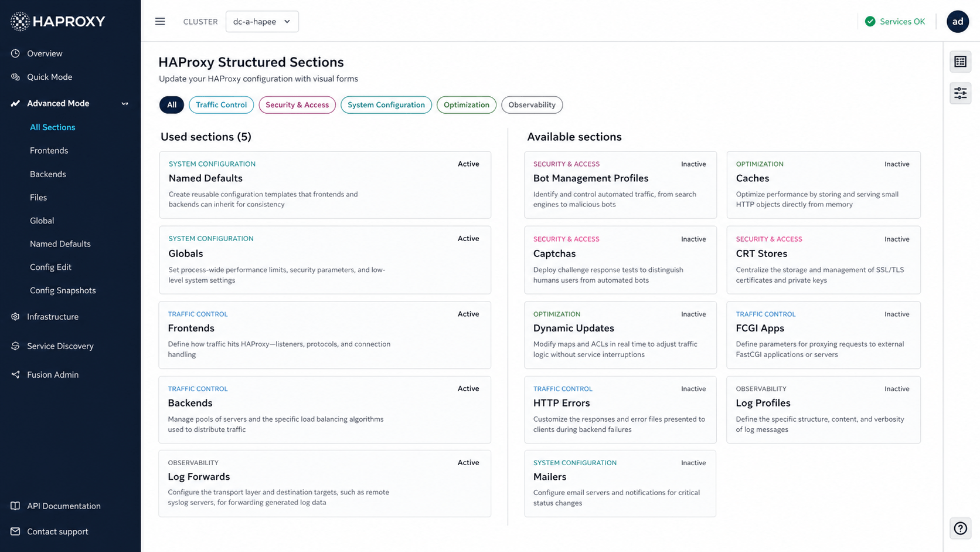
Task: Open Named Defaults submenu item
Action: pyautogui.click(x=60, y=244)
